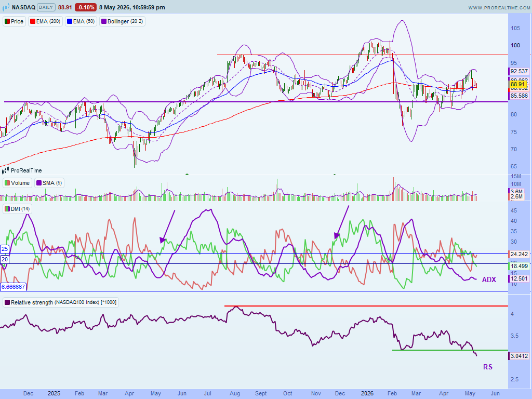Open the EMA (50) indicator settings
532x399 pixels.
click(x=81, y=21)
